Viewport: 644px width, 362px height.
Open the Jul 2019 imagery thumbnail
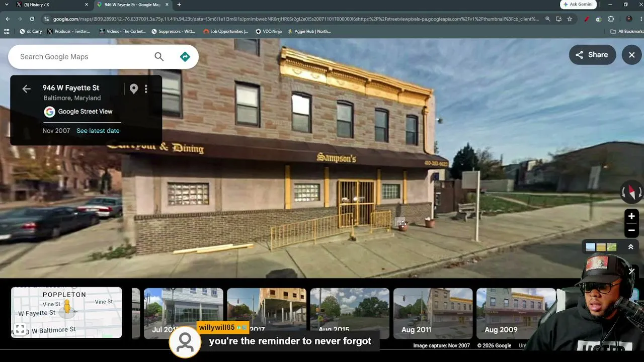184,313
